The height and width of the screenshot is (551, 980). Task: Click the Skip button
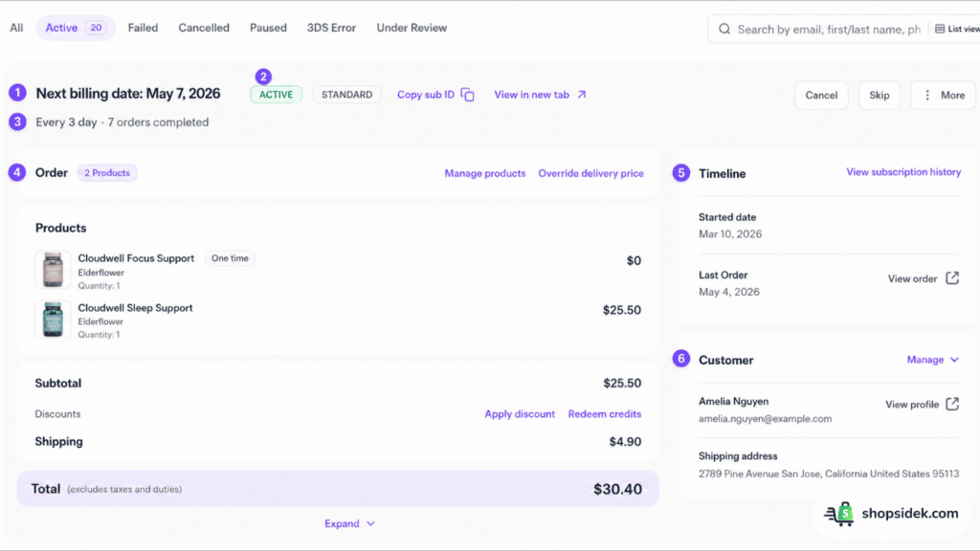(x=879, y=95)
